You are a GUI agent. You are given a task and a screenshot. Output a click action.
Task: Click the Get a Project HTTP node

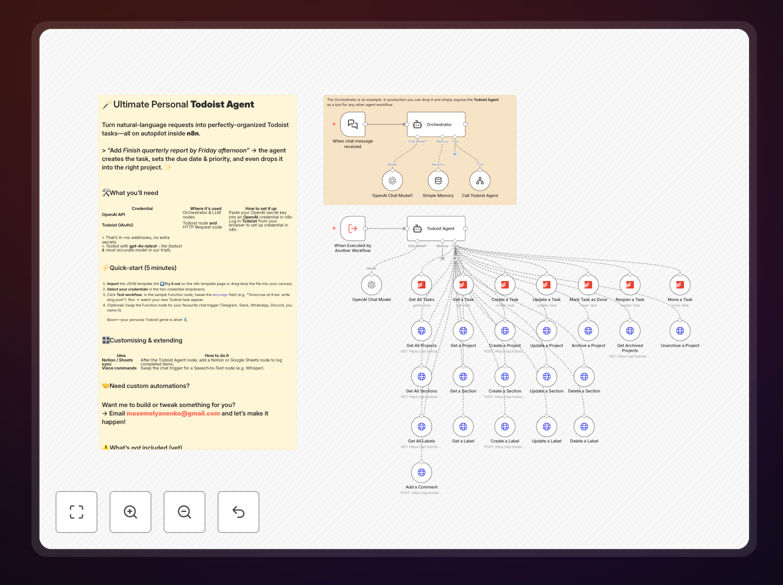(x=463, y=331)
